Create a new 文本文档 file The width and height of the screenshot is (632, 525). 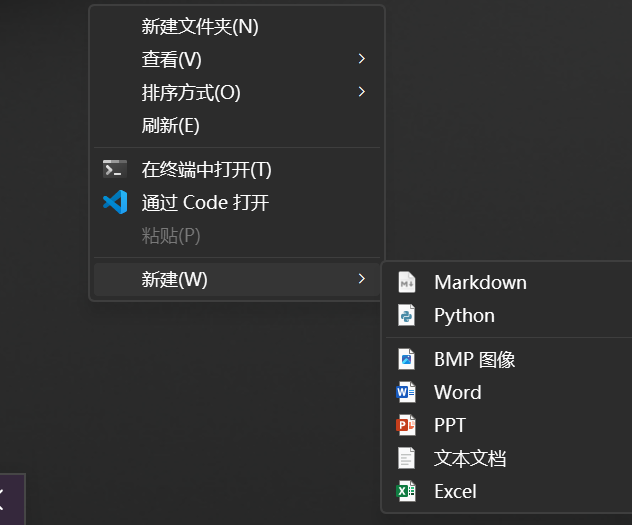509,458
